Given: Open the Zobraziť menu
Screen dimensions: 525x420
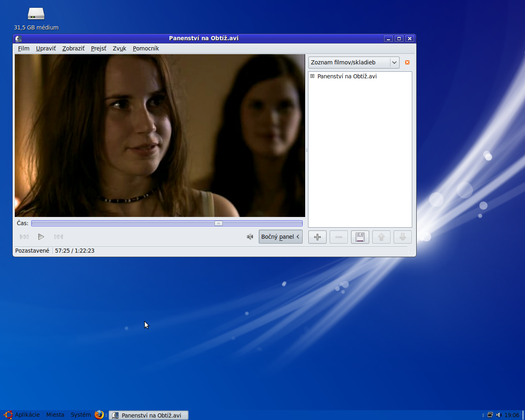Looking at the screenshot, I should click(x=73, y=48).
